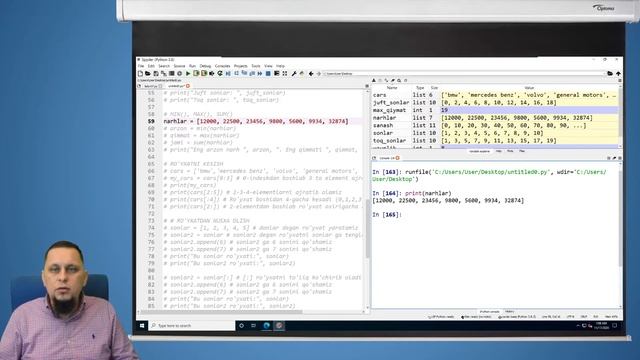Click the Windows taskbar search box
The width and height of the screenshot is (640, 360).
(191, 325)
